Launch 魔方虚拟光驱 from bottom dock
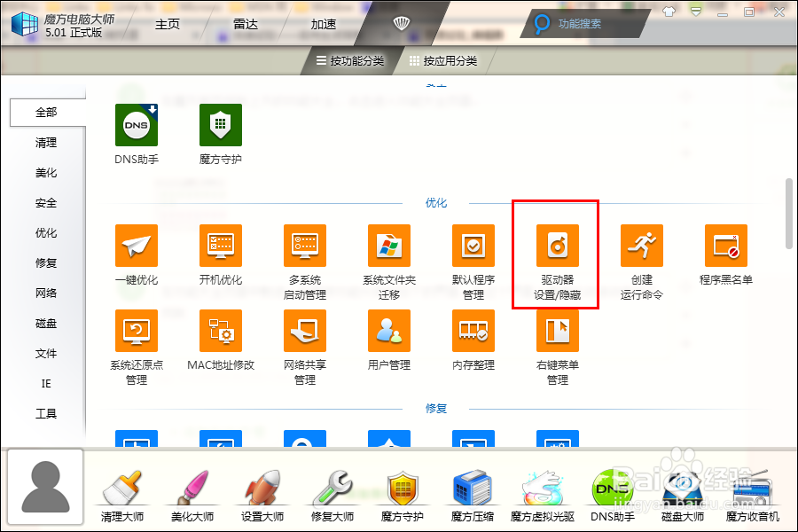798x532 pixels. (x=543, y=496)
